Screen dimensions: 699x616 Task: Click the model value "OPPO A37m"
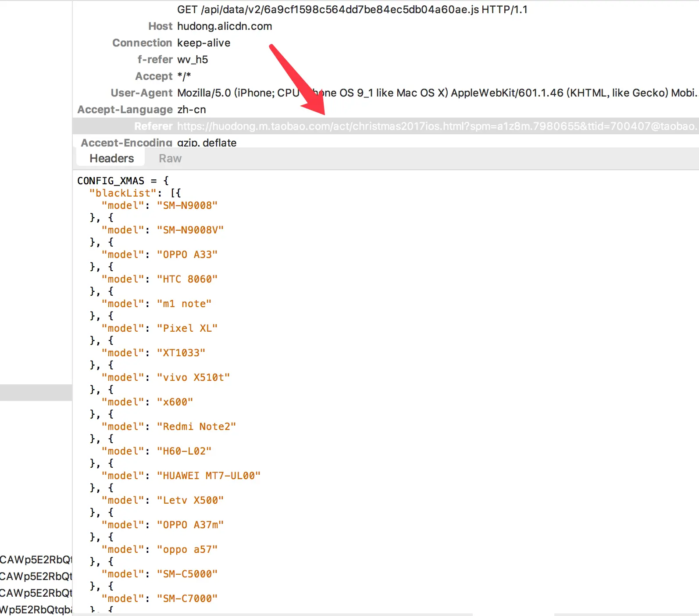pos(190,525)
